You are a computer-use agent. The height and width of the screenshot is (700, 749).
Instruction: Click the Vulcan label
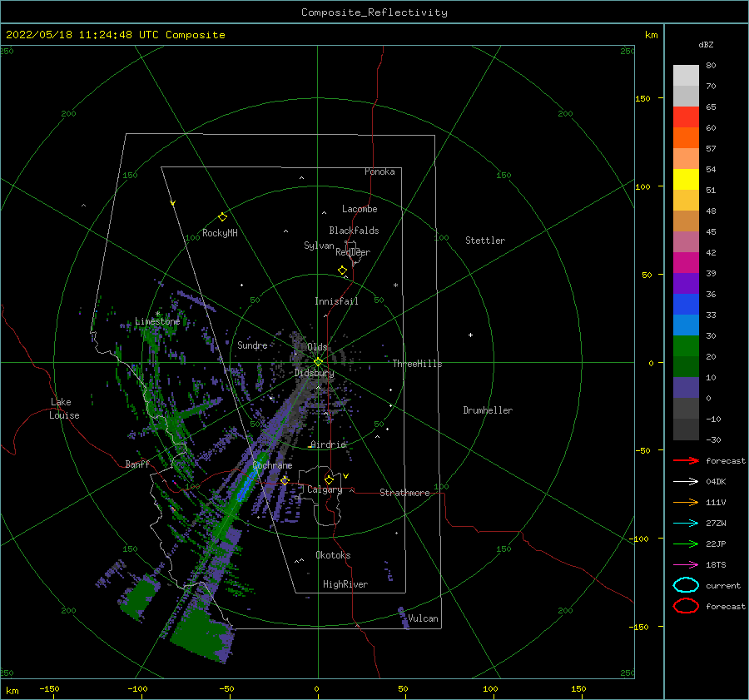click(x=424, y=618)
